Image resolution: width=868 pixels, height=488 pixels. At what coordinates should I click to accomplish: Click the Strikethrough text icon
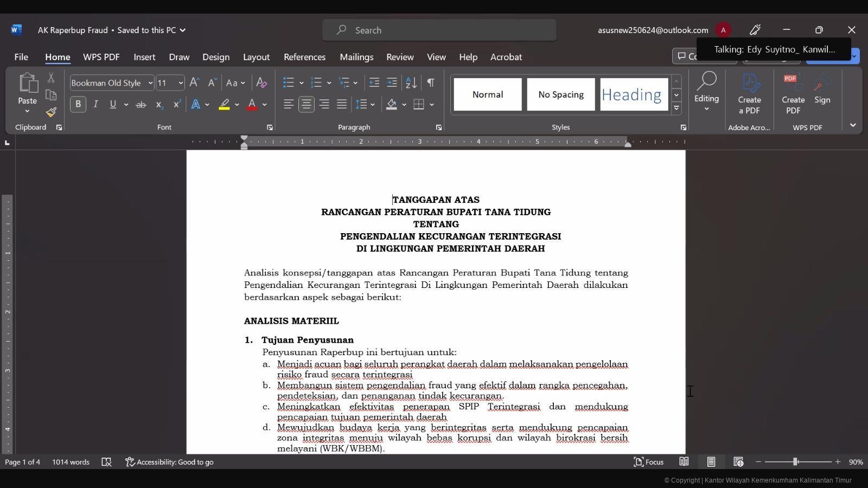point(141,104)
